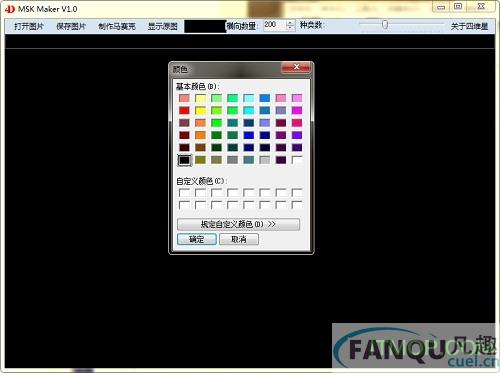Screen dimensions: 500x373
Task: Click 打开图片 to open an image
Action: coord(29,26)
